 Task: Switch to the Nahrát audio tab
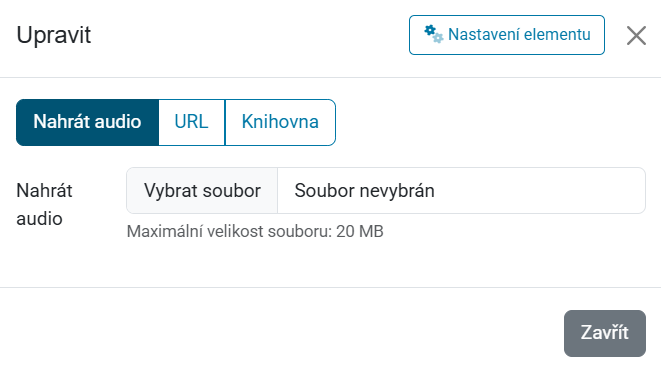pyautogui.click(x=87, y=123)
